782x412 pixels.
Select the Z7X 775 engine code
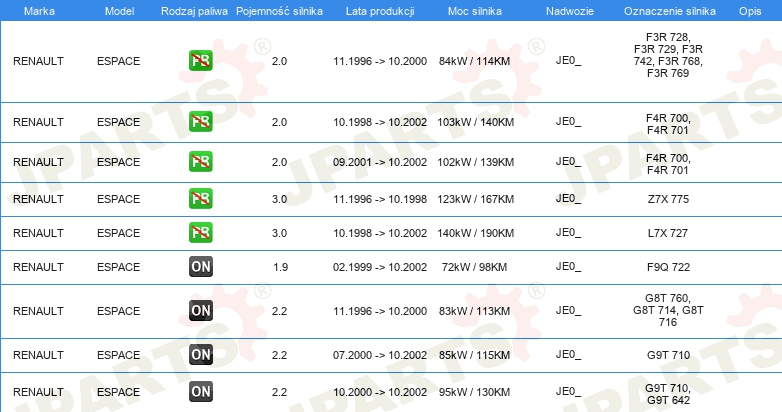point(668,199)
